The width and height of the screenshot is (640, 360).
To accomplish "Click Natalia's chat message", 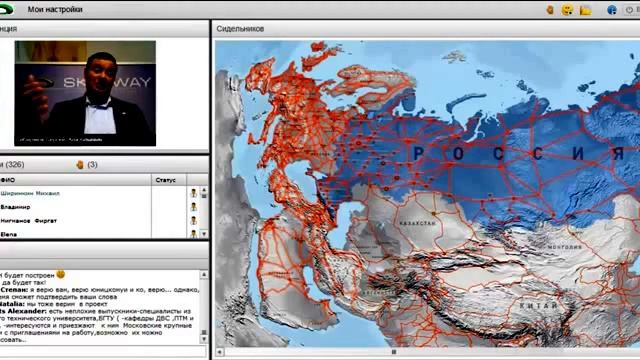I will 54,304.
